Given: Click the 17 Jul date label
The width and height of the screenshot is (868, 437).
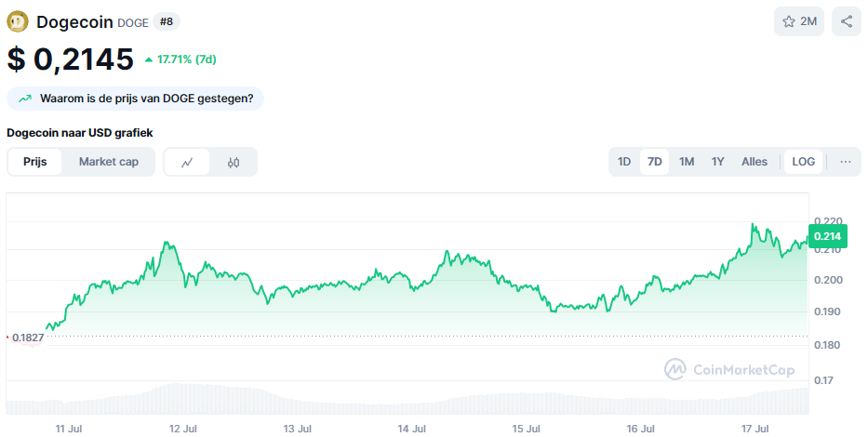Looking at the screenshot, I should click(x=755, y=429).
